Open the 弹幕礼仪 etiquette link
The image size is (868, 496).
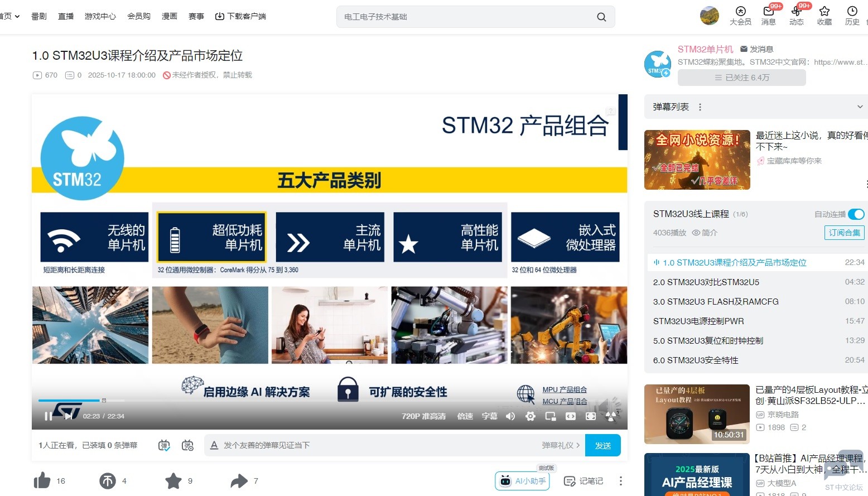point(561,445)
